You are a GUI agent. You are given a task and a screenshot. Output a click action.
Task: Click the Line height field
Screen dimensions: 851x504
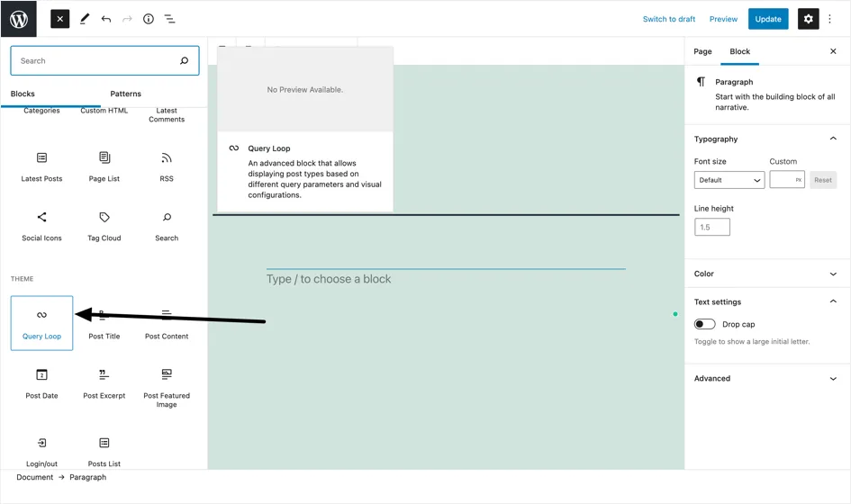point(712,227)
